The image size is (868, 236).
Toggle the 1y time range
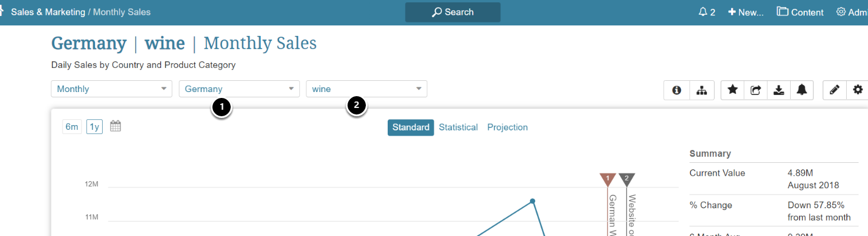click(x=94, y=127)
